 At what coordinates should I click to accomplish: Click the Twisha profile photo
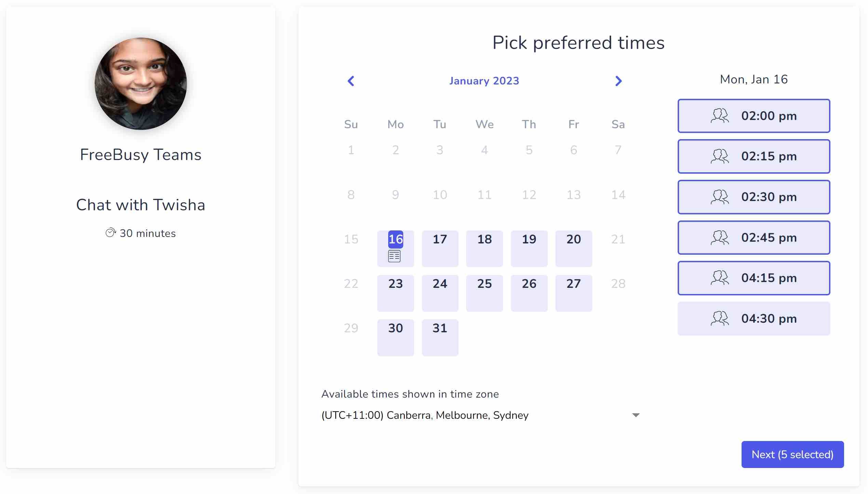(141, 84)
